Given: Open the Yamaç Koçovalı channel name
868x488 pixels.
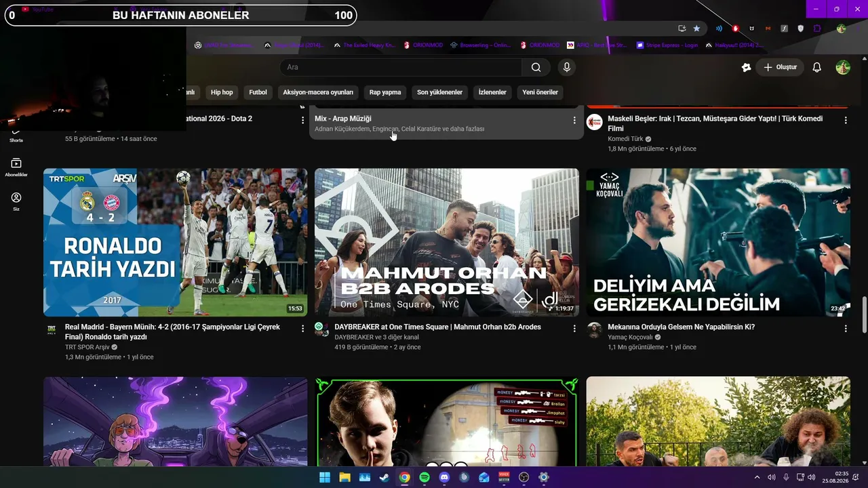Looking at the screenshot, I should tap(630, 337).
